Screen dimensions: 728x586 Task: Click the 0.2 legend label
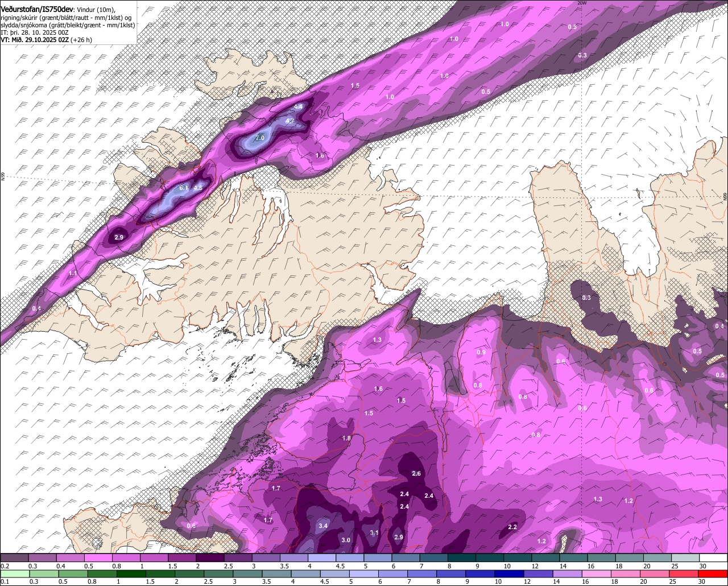5,566
